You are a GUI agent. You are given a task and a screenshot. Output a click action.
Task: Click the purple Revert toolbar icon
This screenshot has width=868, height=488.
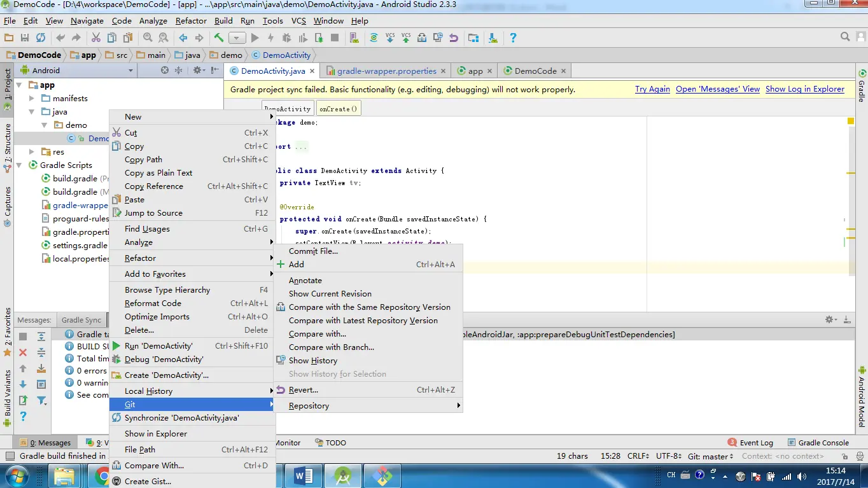click(454, 38)
